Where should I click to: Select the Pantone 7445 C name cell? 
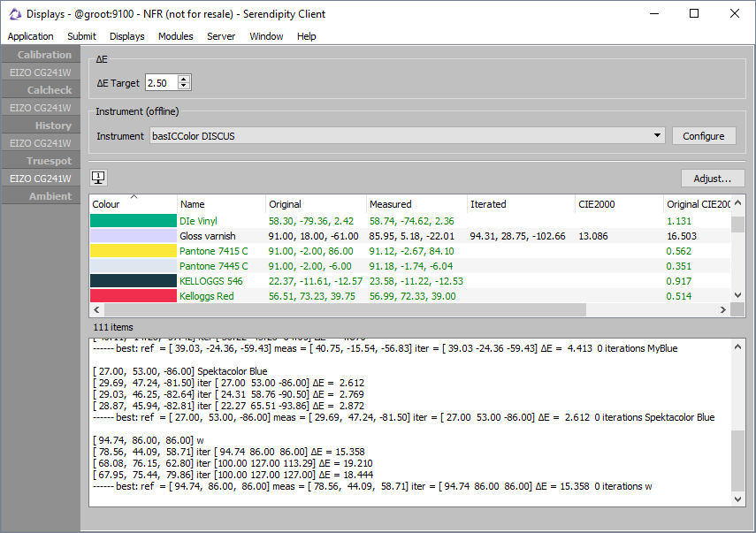tap(214, 266)
